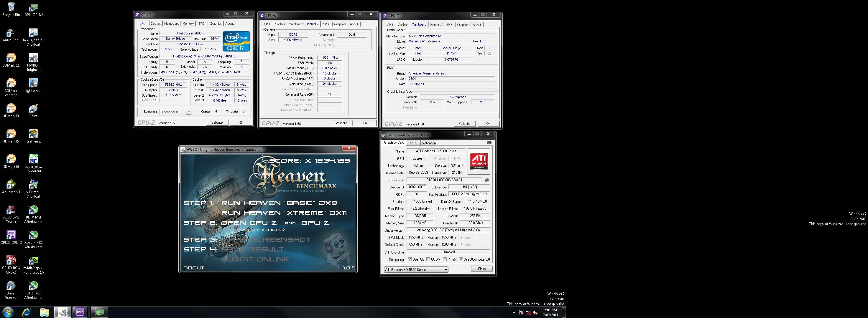Toggle the PhysX checkbox in GPU-Z
The height and width of the screenshot is (318, 868).
point(445,259)
